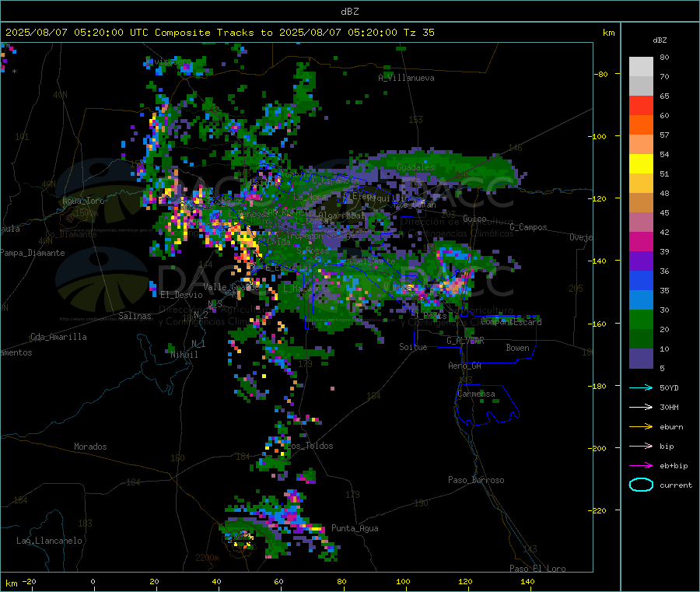Click the Pampa_Diamante map label

pos(32,253)
